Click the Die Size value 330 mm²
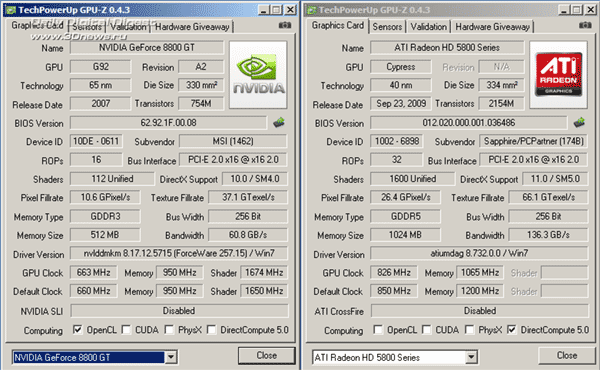 (201, 85)
